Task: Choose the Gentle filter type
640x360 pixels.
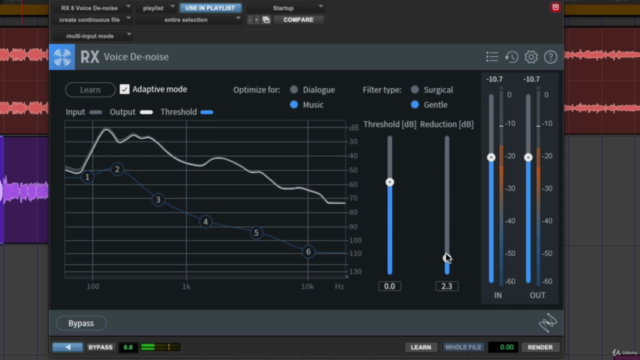Action: click(x=415, y=104)
